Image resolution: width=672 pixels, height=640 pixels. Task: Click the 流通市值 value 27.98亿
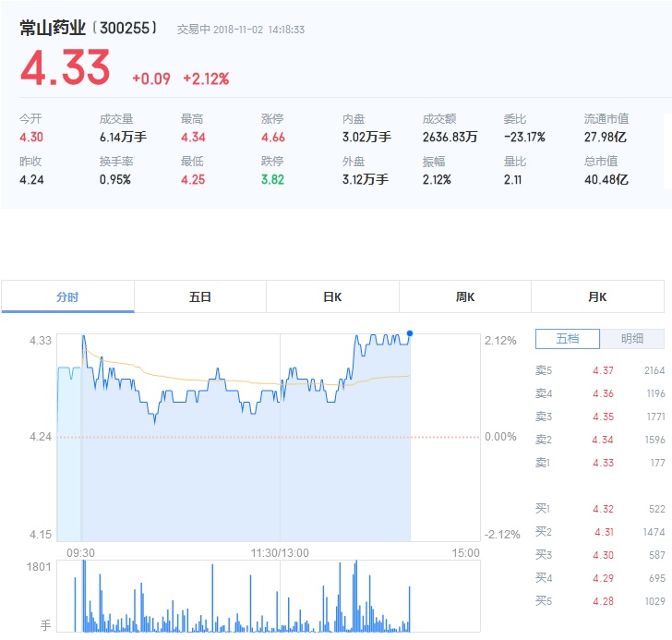[x=606, y=138]
